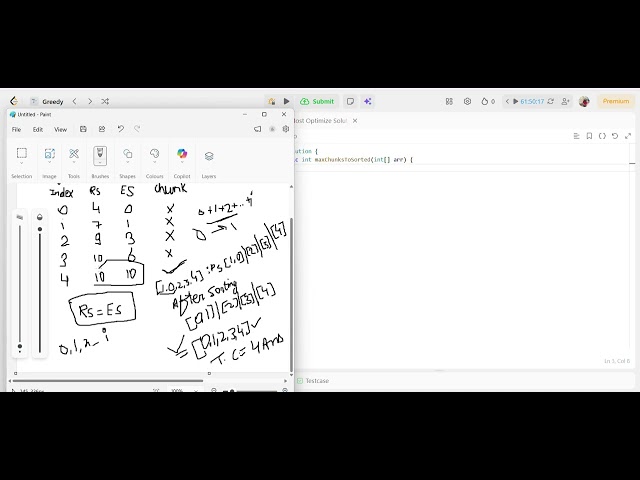Click the format code icon in the editor
Screen dimensions: 640x480
coord(576,136)
